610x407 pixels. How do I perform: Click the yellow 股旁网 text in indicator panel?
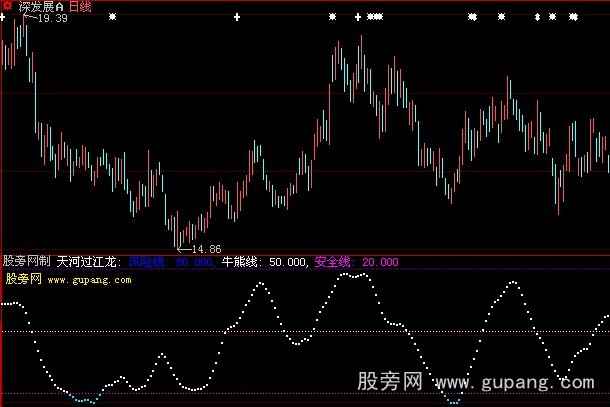tap(21, 281)
